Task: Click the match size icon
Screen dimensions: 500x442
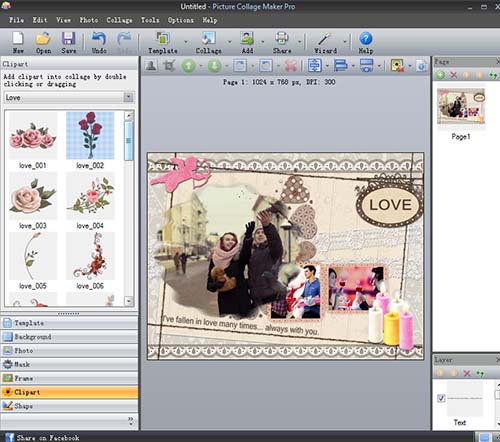Action: (366, 65)
